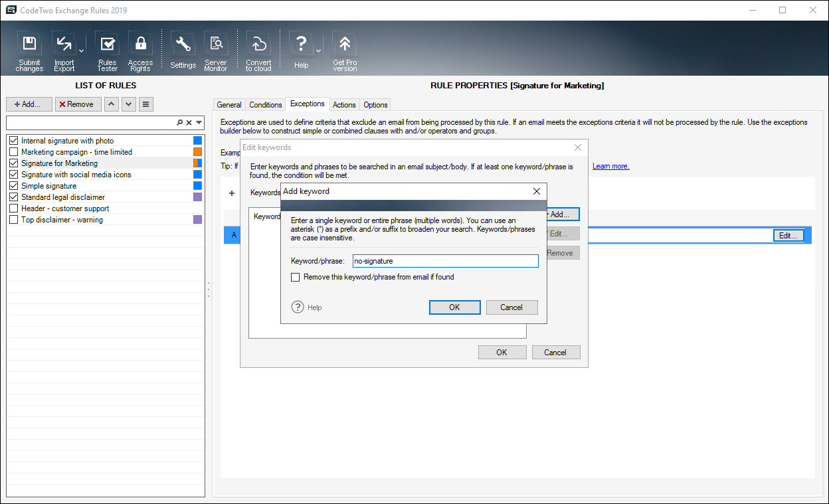Image resolution: width=829 pixels, height=504 pixels.
Task: Add a new rule to the list
Action: [x=29, y=104]
